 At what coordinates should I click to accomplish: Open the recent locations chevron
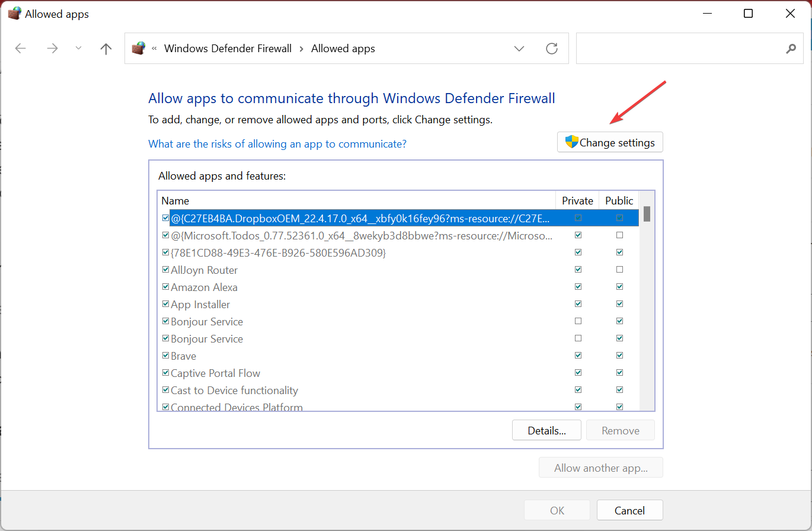click(x=79, y=49)
